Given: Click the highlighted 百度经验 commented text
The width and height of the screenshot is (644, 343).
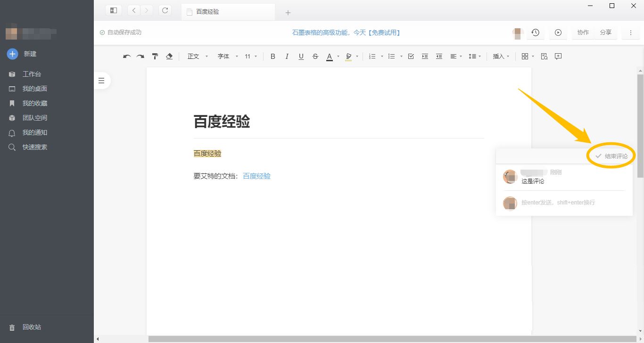Looking at the screenshot, I should click(207, 154).
